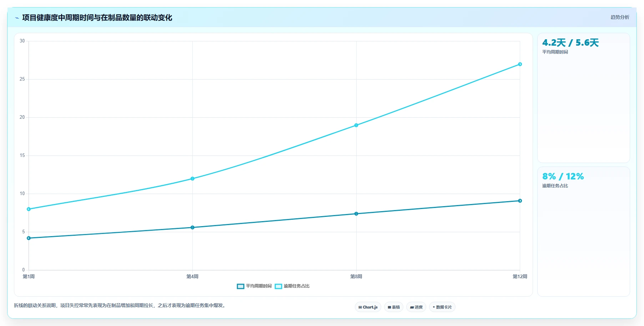Click the 第4周 axis label
The height and width of the screenshot is (326, 644).
tap(192, 277)
